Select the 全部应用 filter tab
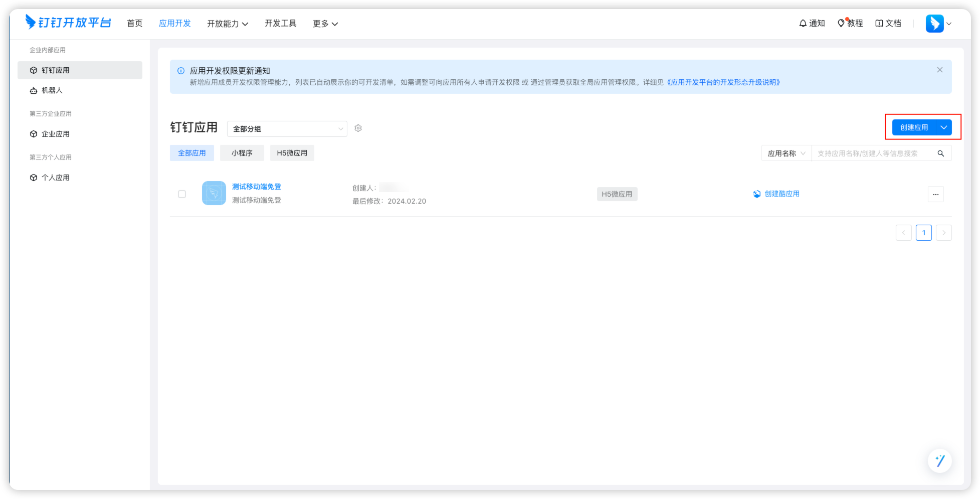This screenshot has width=980, height=499. point(192,153)
